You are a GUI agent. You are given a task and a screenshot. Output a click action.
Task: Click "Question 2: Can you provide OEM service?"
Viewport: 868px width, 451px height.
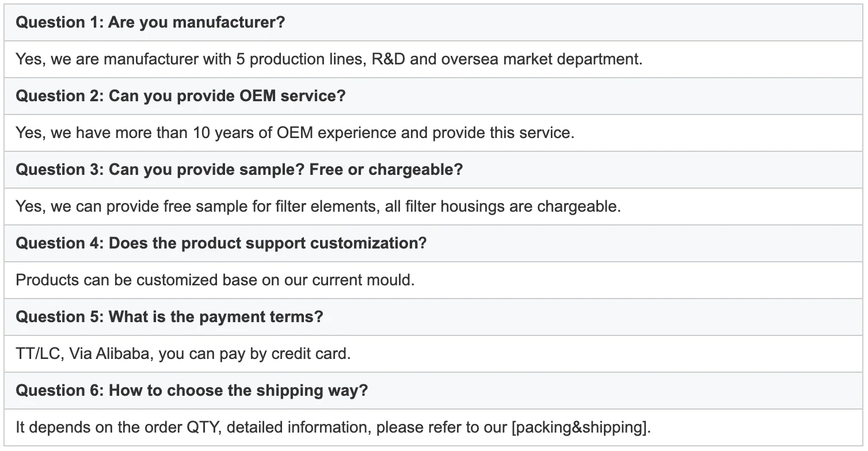pos(180,96)
